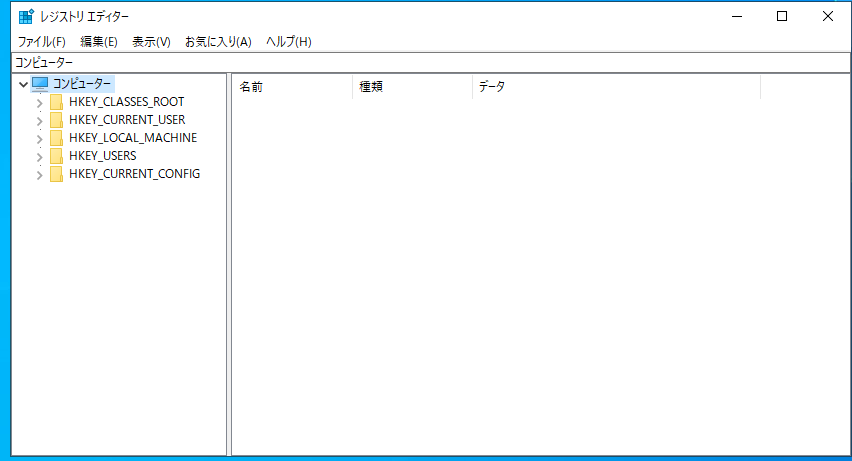Expand the HKEY_CLASSES_ROOT key
Image resolution: width=852 pixels, height=461 pixels.
(x=40, y=102)
